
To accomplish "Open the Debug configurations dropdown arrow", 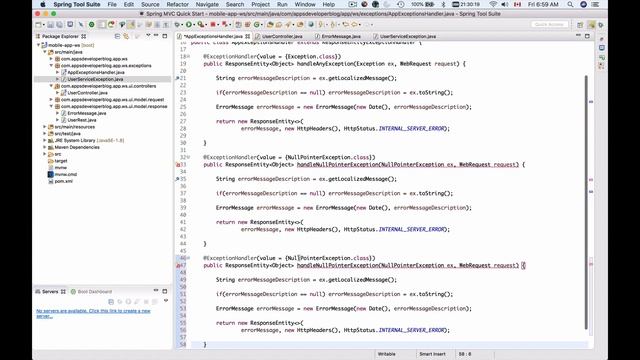I will tap(182, 25).
